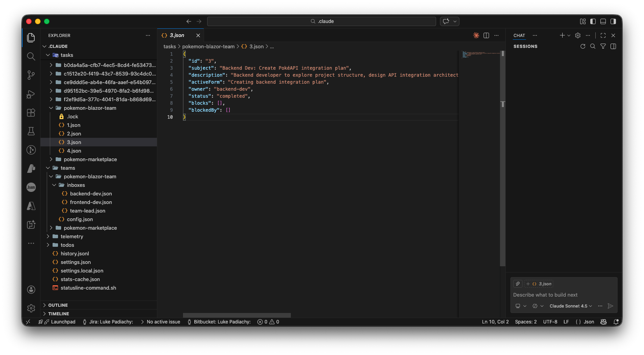
Task: Expand the pokemon-marketplace folder under tasks
Action: (x=90, y=160)
